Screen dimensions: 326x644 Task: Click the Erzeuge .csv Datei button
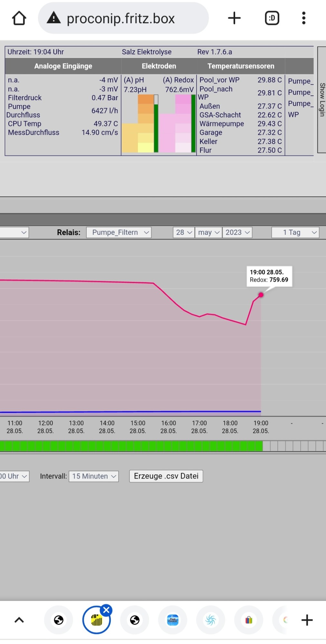point(166,476)
